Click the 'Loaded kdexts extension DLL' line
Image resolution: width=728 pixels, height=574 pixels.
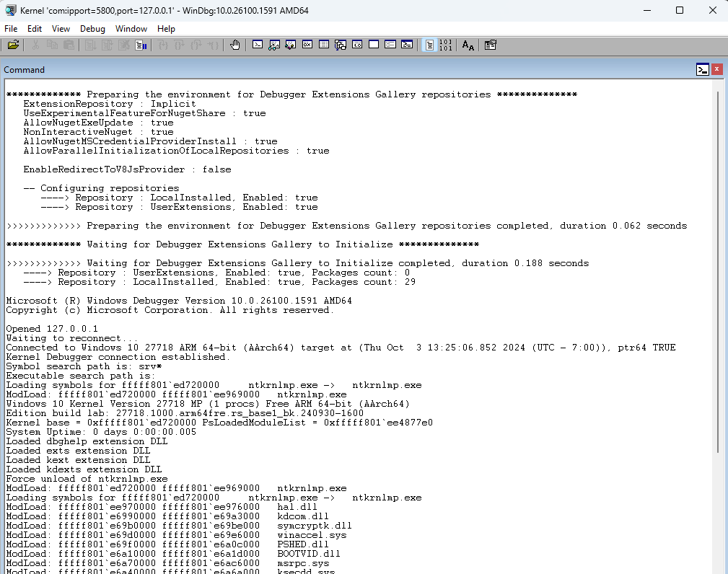click(x=84, y=469)
